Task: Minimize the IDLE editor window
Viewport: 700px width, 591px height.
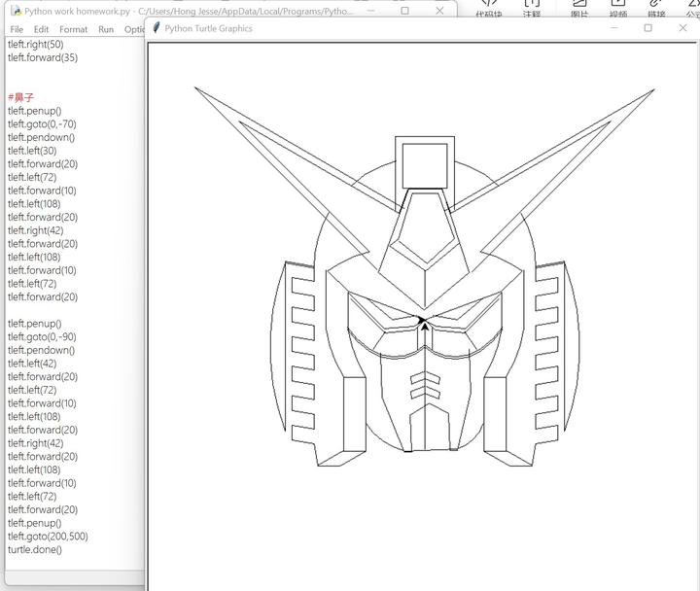Action: tap(370, 11)
